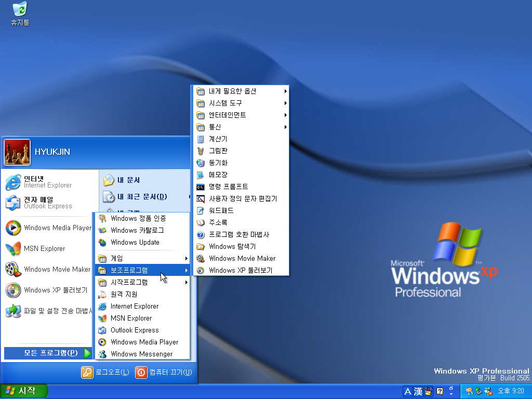The image size is (532, 399).
Task: Expand 시스템 도구 submenu
Action: pyautogui.click(x=241, y=103)
